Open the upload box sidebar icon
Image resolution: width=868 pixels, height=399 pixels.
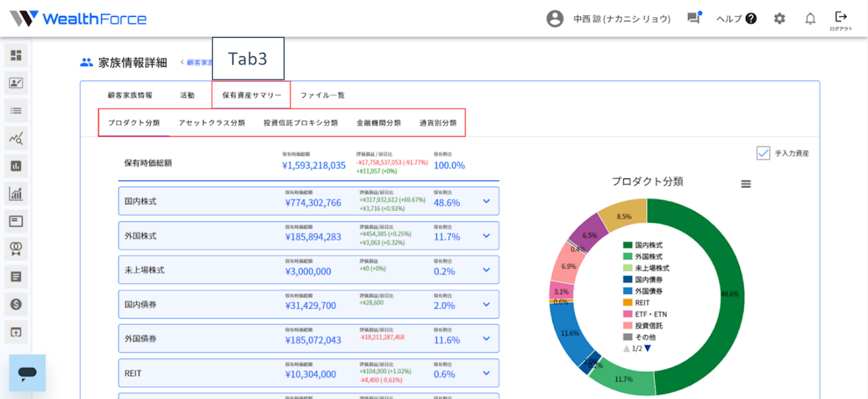[x=16, y=332]
